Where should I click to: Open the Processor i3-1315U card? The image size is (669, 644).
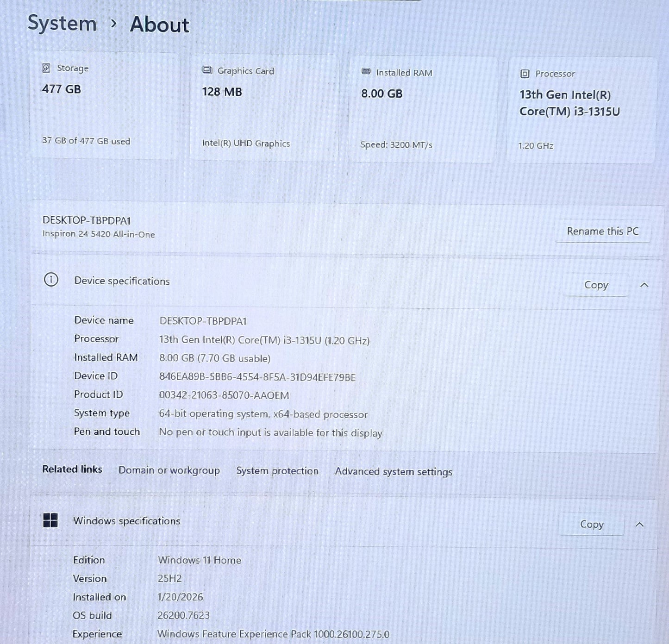(582, 111)
